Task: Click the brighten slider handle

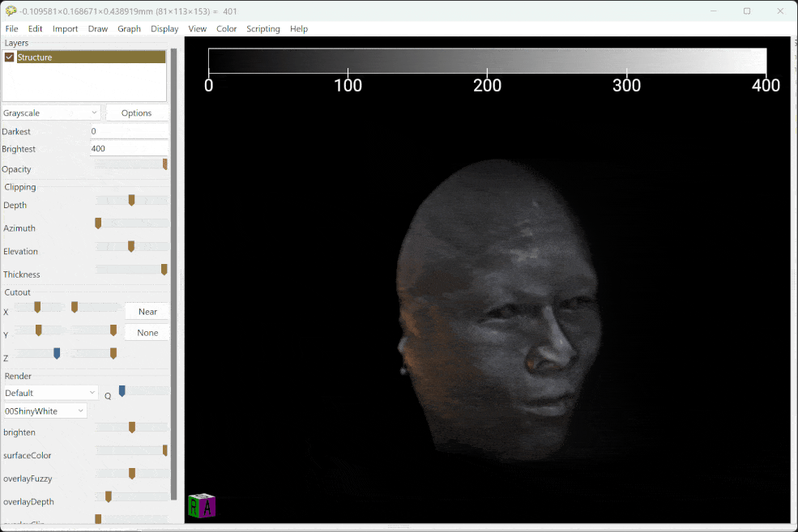Action: pyautogui.click(x=132, y=428)
